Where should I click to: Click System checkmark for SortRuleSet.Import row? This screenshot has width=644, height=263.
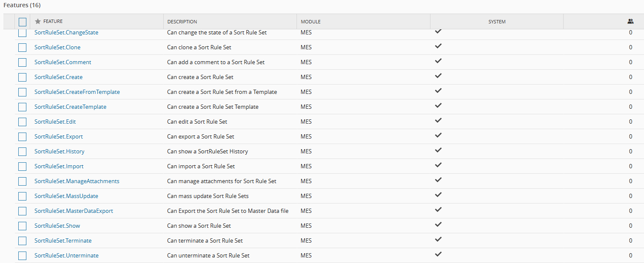[x=438, y=165]
